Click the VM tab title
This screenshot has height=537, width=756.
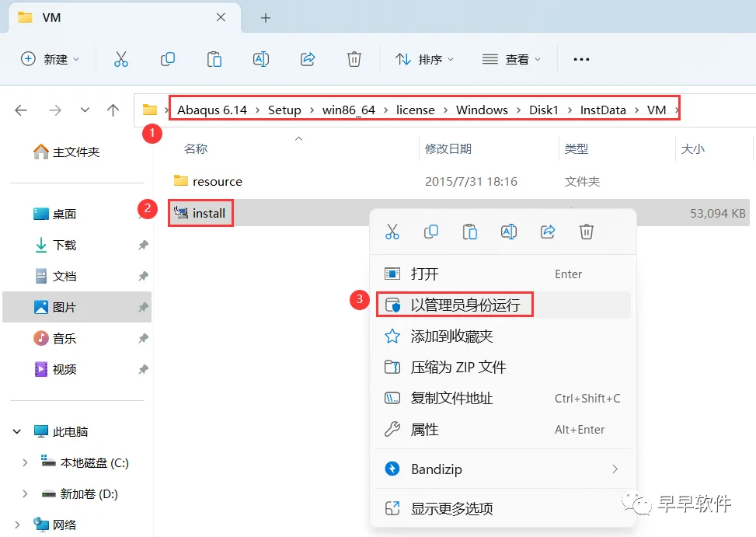point(51,18)
